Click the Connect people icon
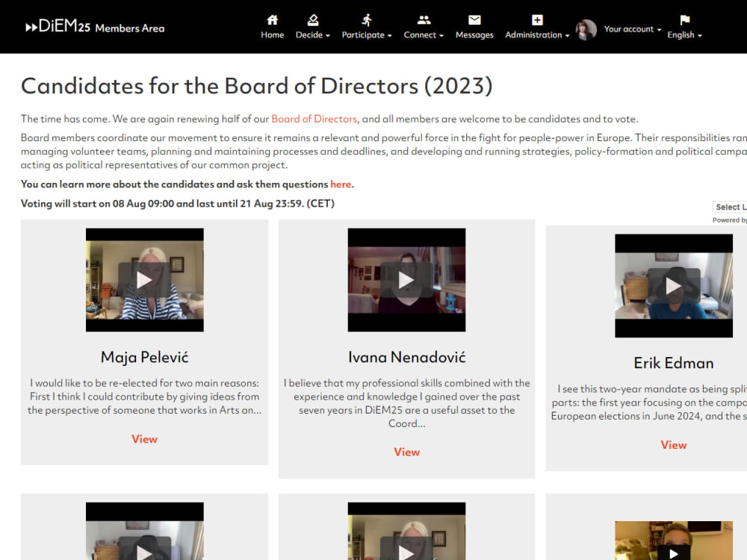This screenshot has width=747, height=560. pyautogui.click(x=424, y=20)
